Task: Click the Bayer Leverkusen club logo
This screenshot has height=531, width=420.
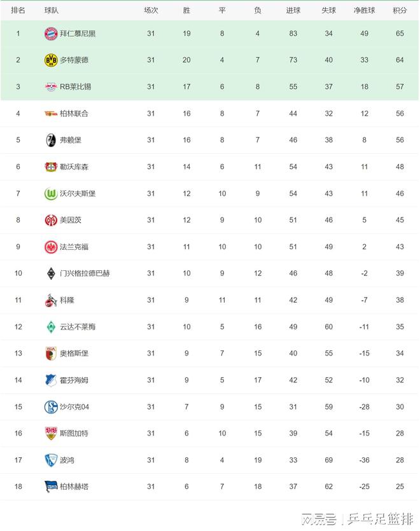Action: [x=51, y=167]
